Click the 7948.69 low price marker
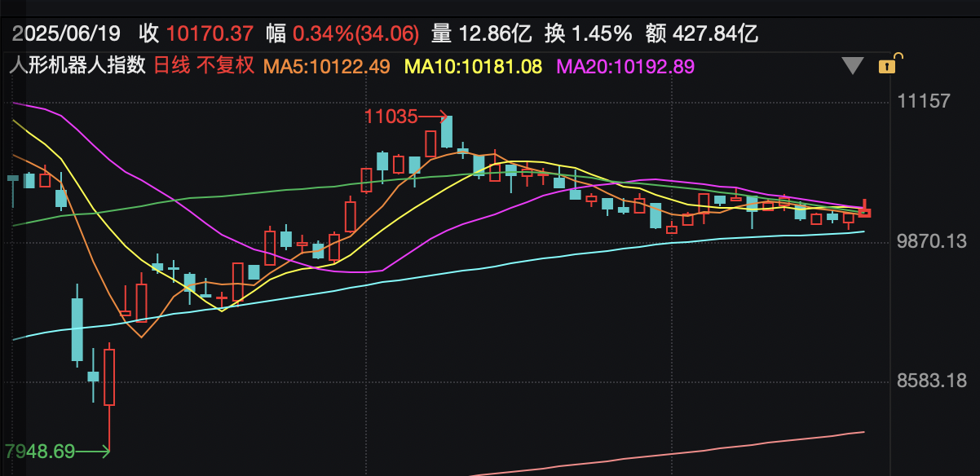The width and height of the screenshot is (980, 476). click(x=56, y=451)
